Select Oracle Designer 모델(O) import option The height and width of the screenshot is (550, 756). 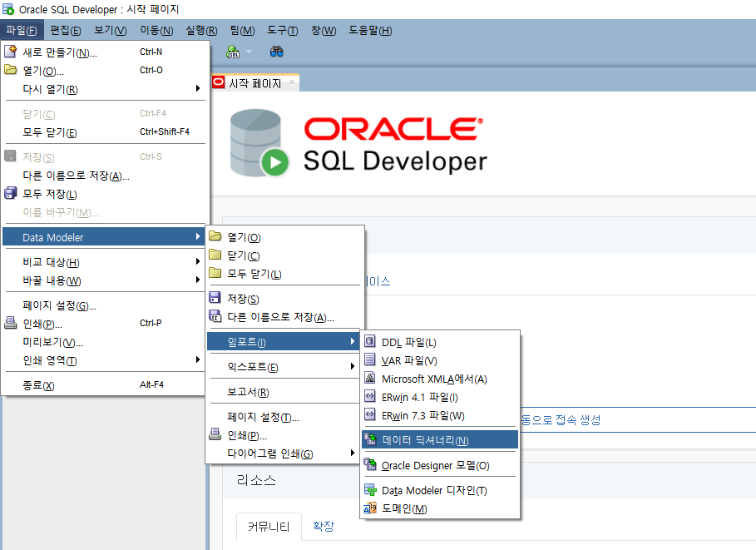[440, 464]
